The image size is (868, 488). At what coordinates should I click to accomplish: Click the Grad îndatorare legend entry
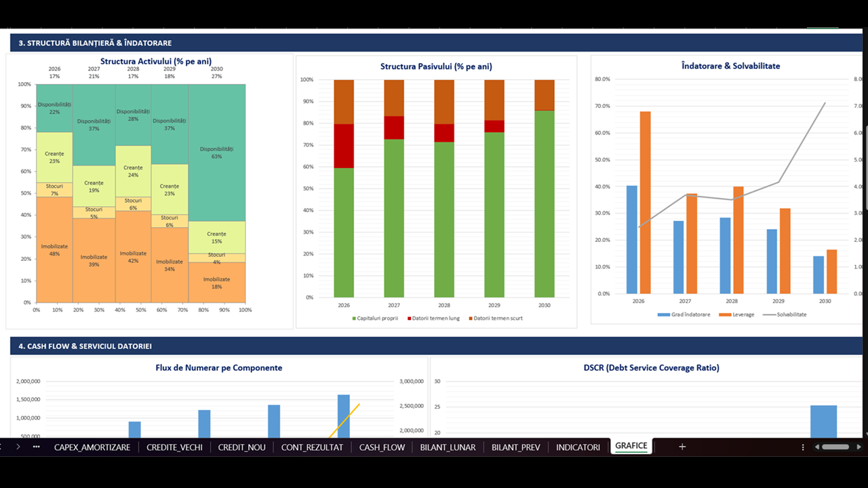tap(684, 314)
